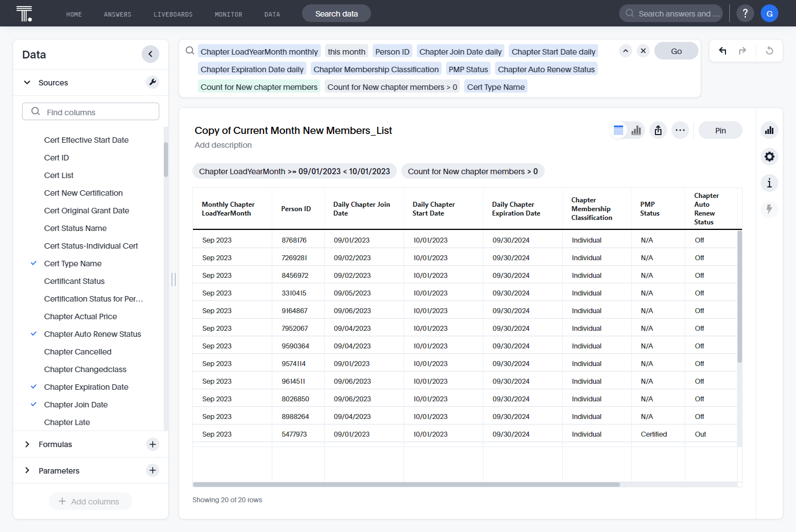Click the Go button

coord(676,51)
